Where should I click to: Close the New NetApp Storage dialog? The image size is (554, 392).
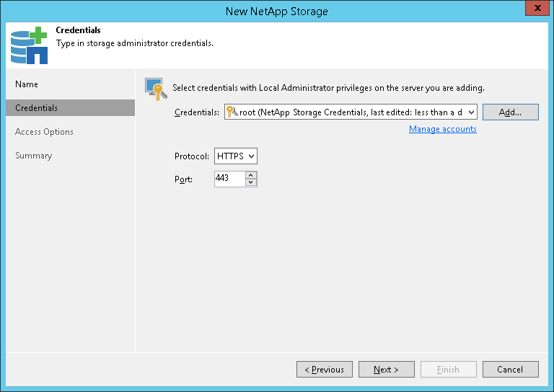coord(537,8)
